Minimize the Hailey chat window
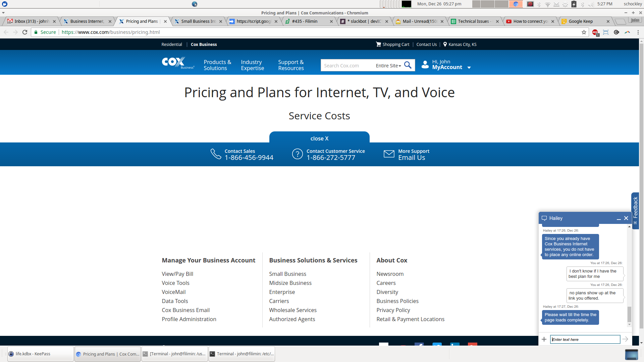644x362 pixels. pos(619,219)
